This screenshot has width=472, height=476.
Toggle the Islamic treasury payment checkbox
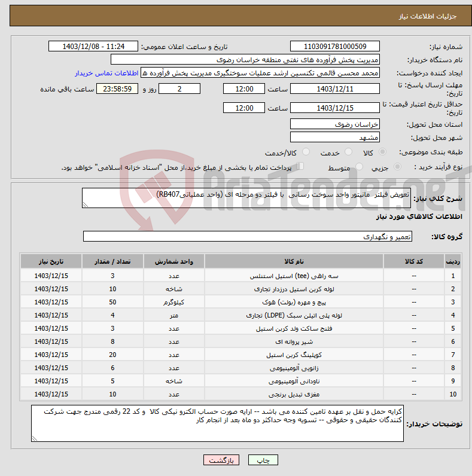point(300,166)
